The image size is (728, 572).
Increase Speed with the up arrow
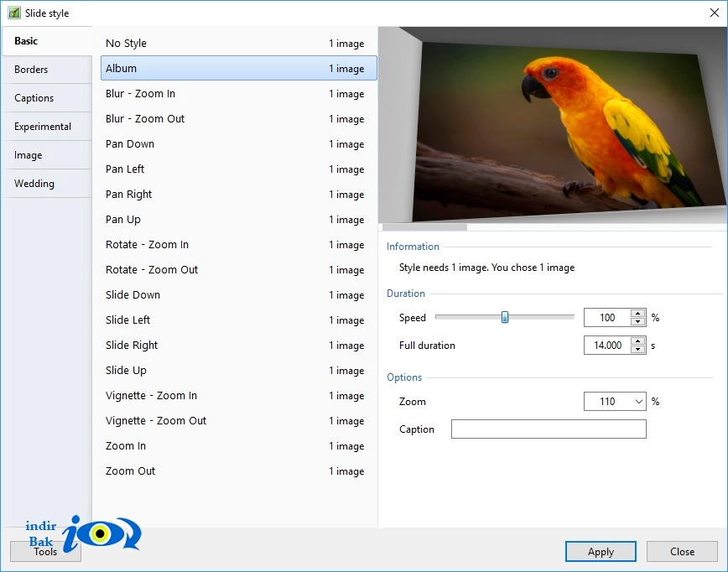coord(638,314)
